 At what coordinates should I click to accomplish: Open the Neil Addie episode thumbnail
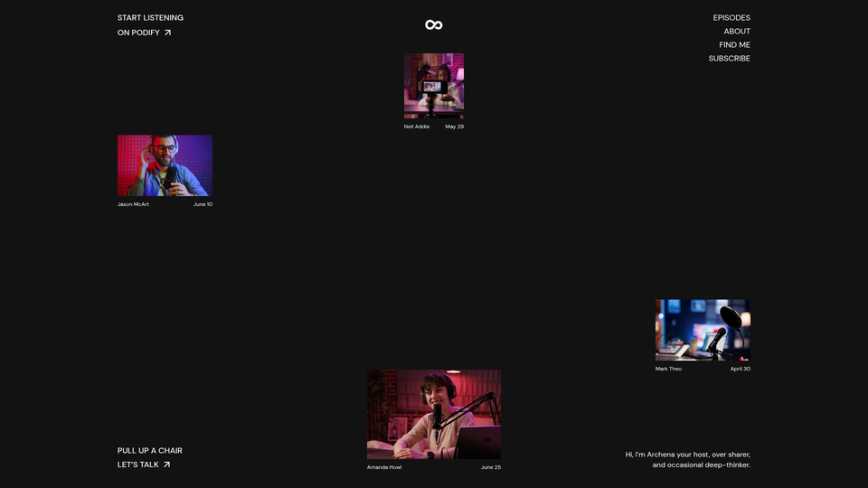pos(434,86)
